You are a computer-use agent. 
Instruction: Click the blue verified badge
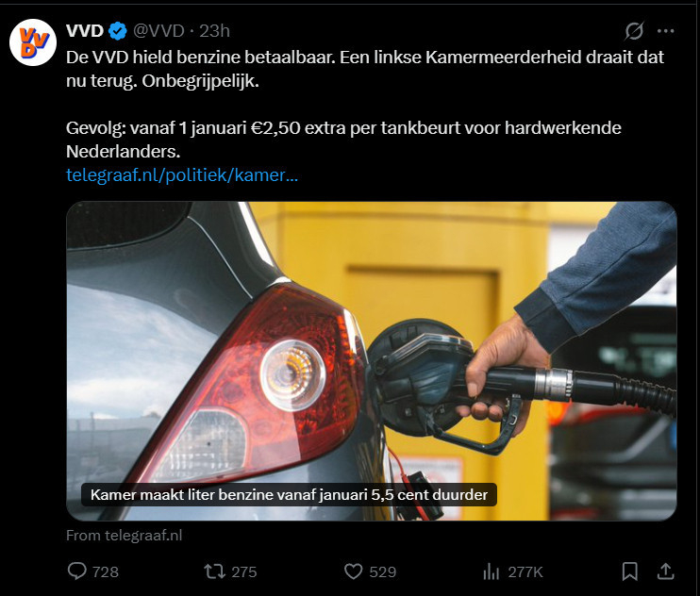pyautogui.click(x=118, y=31)
